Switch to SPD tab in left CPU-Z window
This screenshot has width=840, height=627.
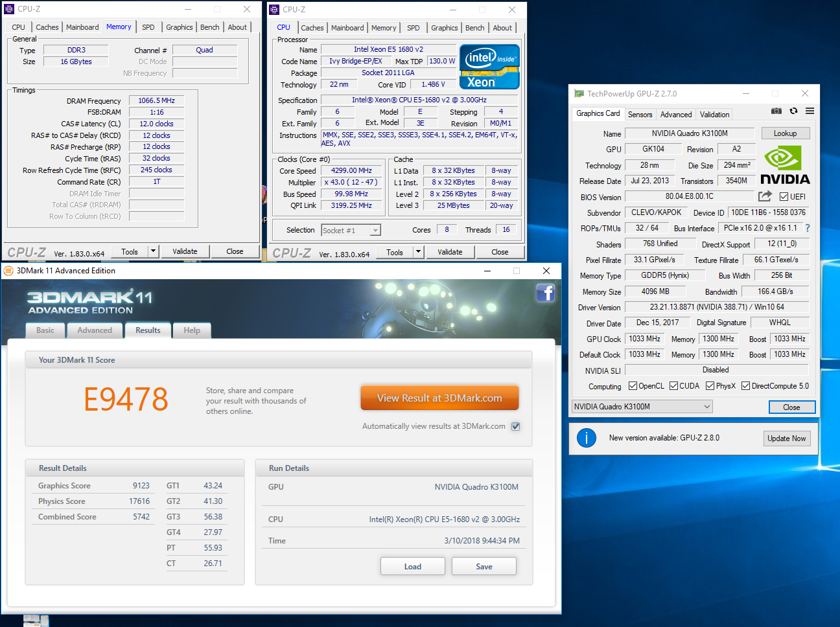[148, 27]
